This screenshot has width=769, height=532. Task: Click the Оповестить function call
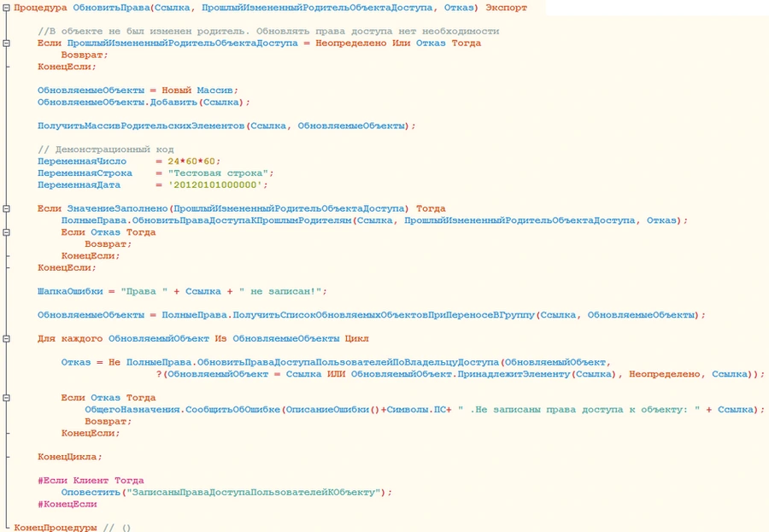[91, 493]
